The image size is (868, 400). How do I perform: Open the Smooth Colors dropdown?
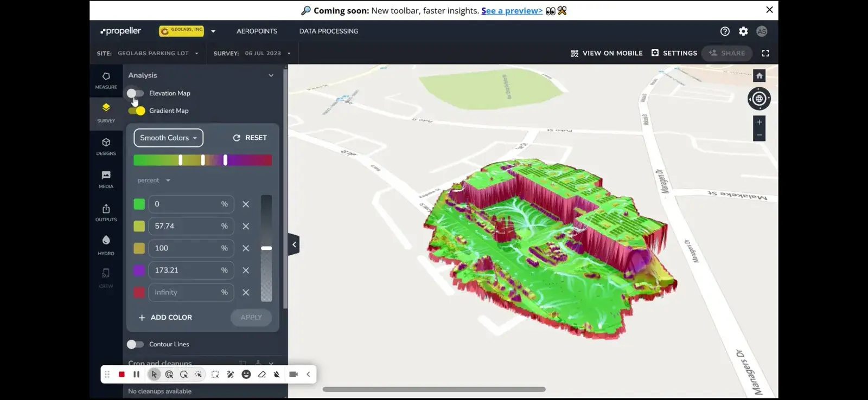tap(168, 138)
